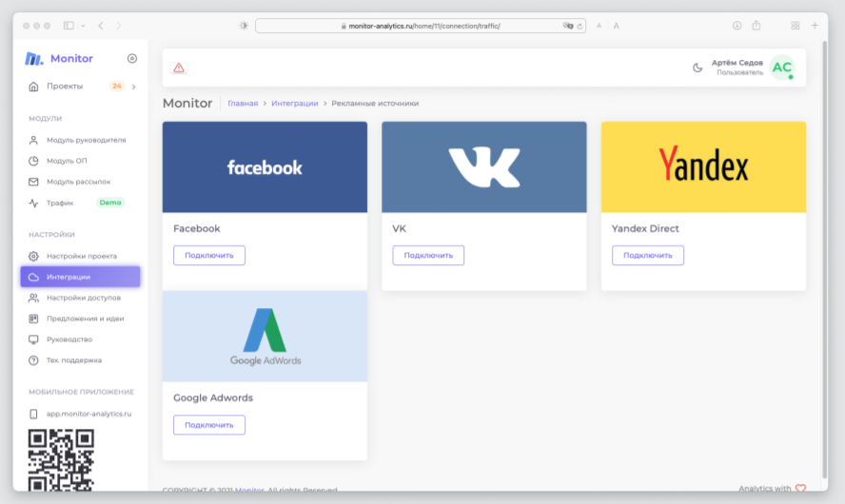Click the page vertical scrollbar
Screen dimensions: 845x504
point(824,259)
